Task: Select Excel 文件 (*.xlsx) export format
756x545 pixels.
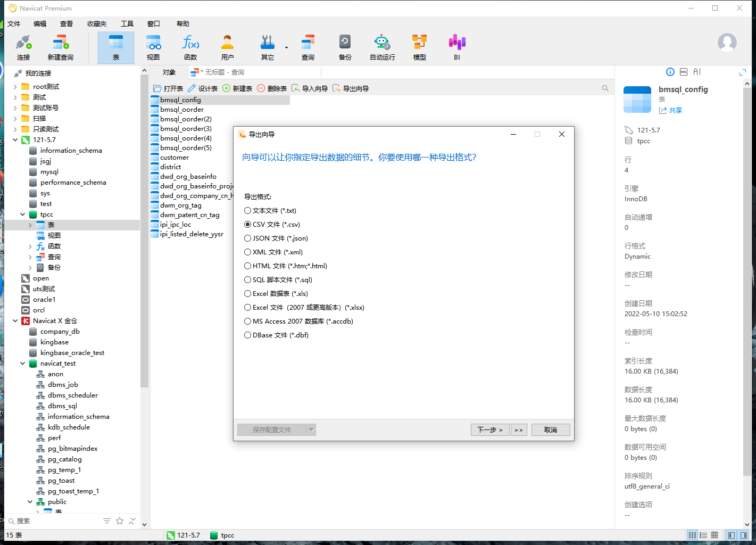Action: tap(304, 308)
